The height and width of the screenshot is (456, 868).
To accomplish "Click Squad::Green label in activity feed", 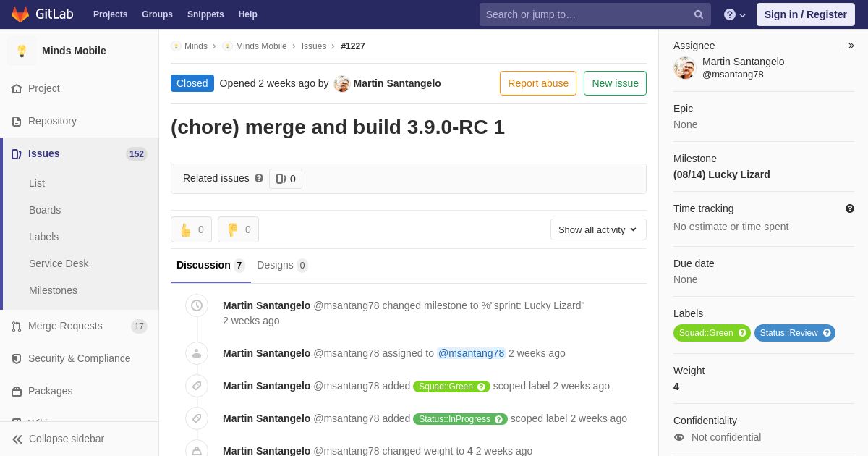I will 451,387.
